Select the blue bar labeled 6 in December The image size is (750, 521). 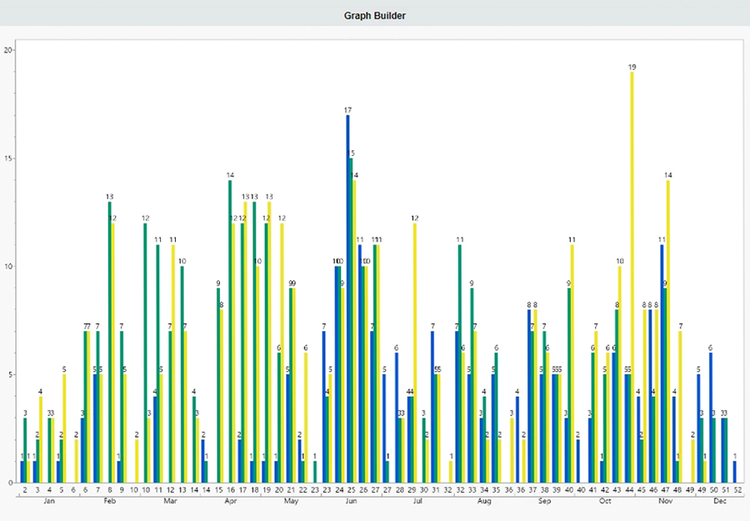pos(710,420)
